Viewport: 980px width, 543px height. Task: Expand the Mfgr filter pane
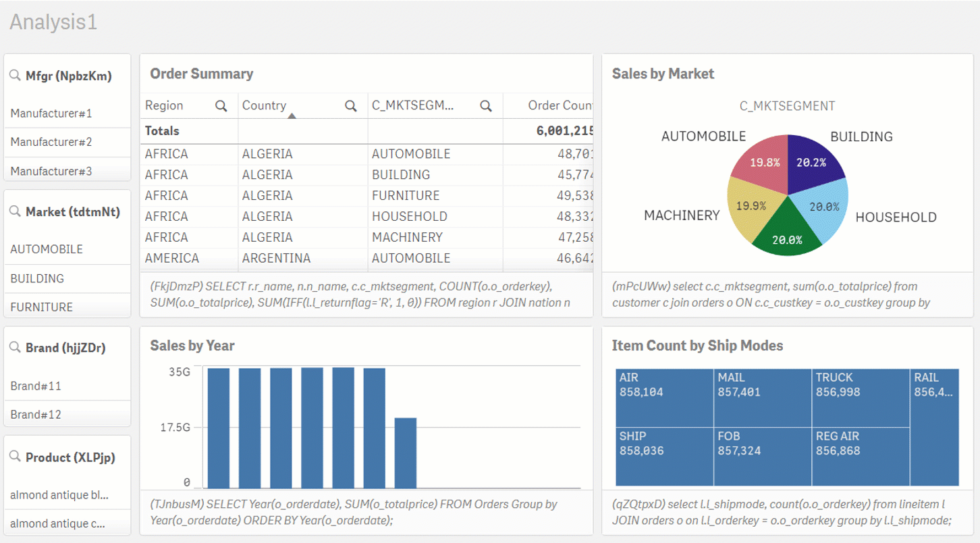tap(67, 76)
